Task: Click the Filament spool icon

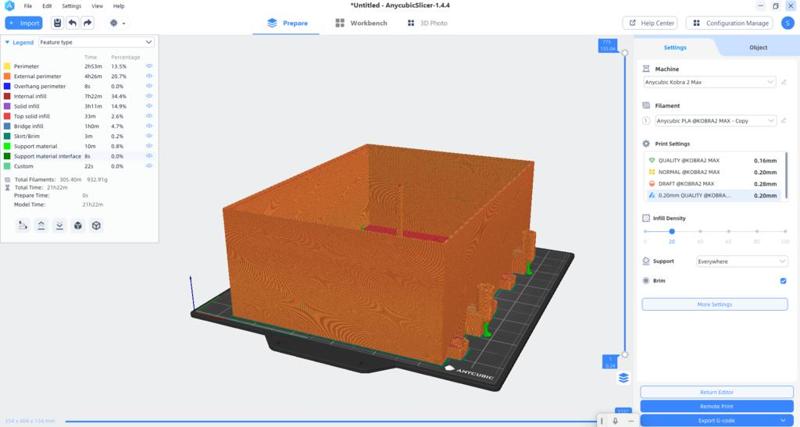Action: 646,106
